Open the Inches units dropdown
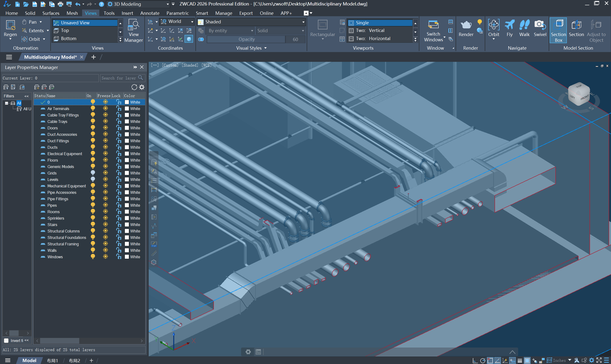The width and height of the screenshot is (611, 364). [x=569, y=360]
